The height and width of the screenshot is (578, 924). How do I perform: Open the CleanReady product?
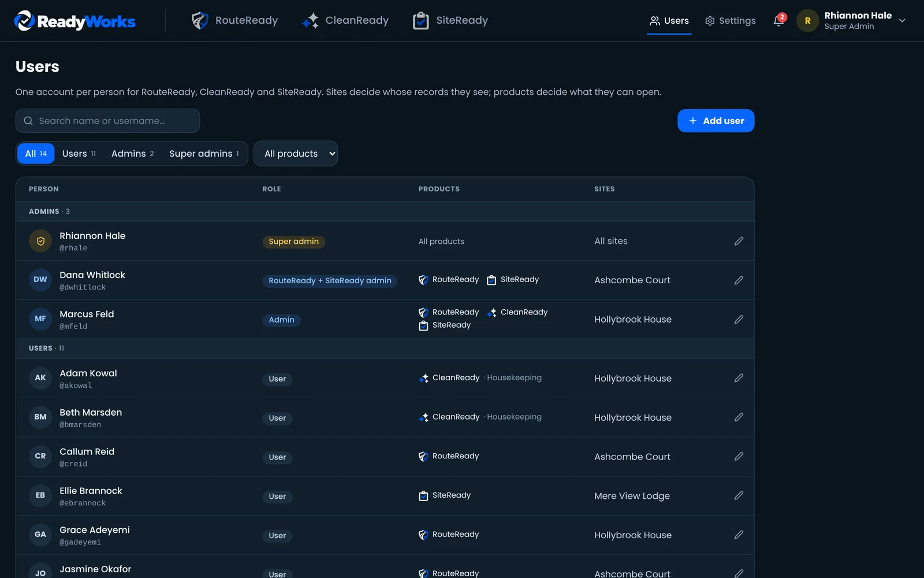(345, 21)
